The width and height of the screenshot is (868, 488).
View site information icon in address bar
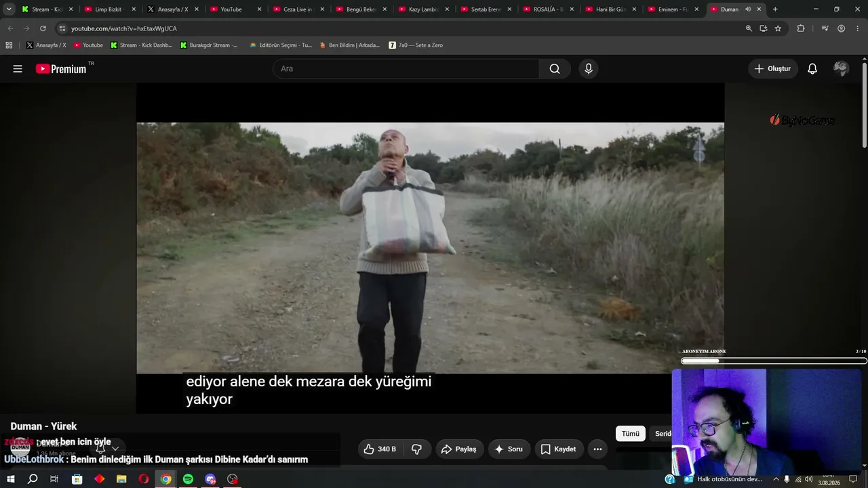point(62,28)
